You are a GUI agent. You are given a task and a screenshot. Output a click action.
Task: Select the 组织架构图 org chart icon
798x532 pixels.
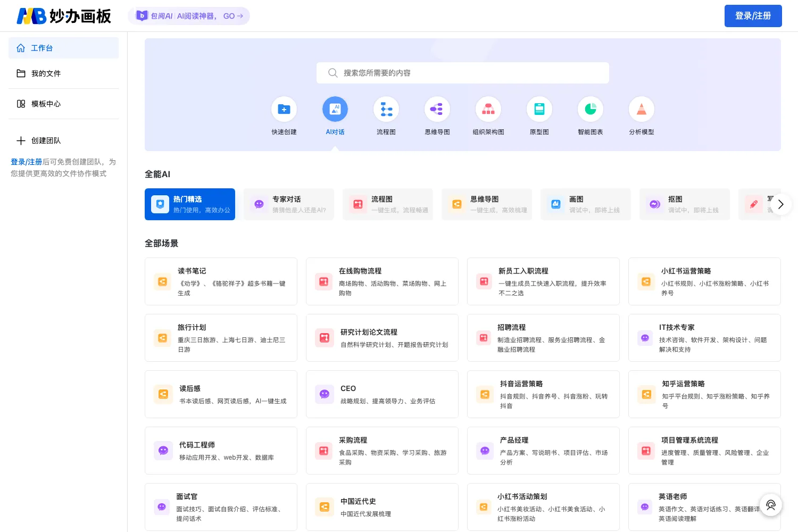pyautogui.click(x=488, y=110)
